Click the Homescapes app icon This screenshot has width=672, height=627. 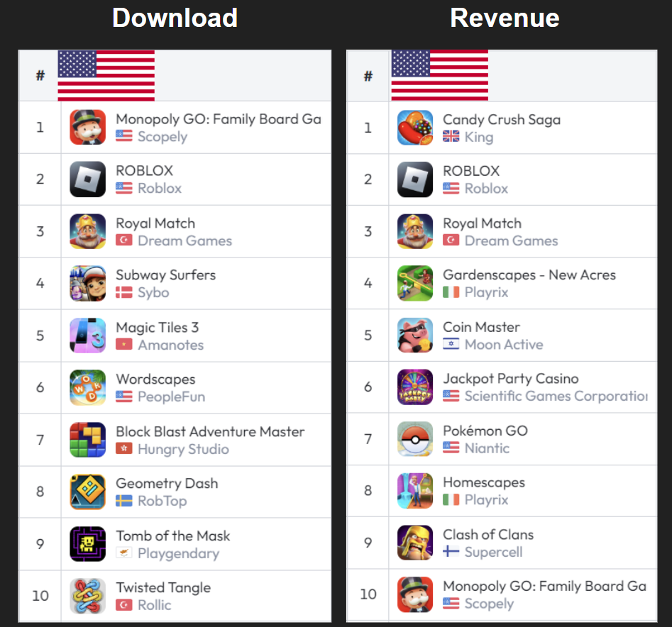click(415, 491)
